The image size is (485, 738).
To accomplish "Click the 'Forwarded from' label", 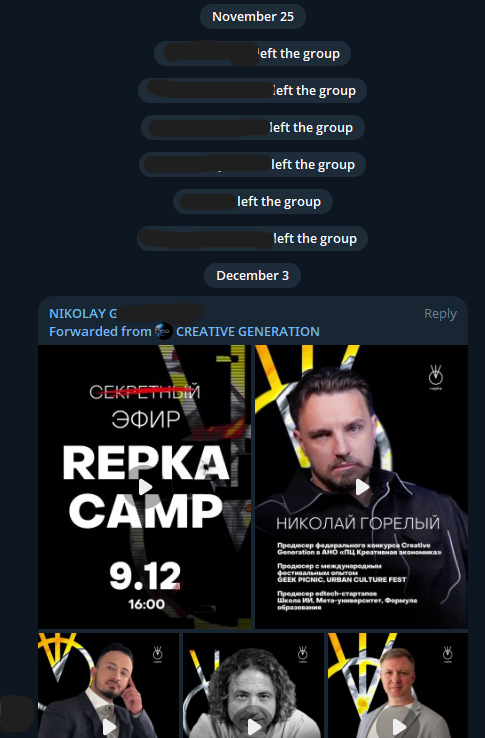I will [100, 331].
